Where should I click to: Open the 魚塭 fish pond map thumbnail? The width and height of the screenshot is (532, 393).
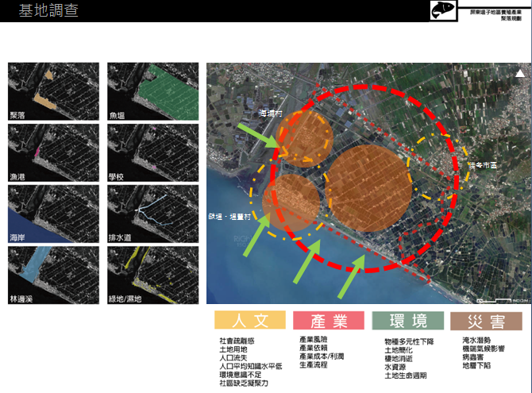click(152, 91)
